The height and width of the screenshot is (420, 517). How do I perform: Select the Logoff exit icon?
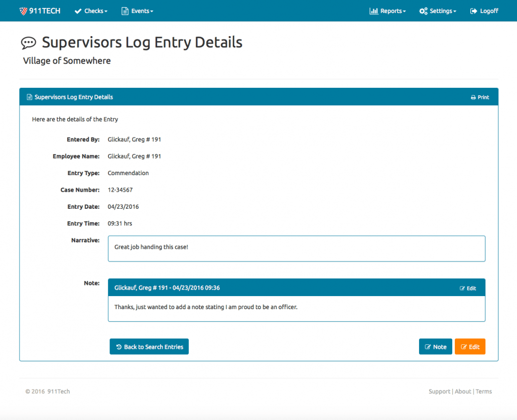[x=473, y=11]
